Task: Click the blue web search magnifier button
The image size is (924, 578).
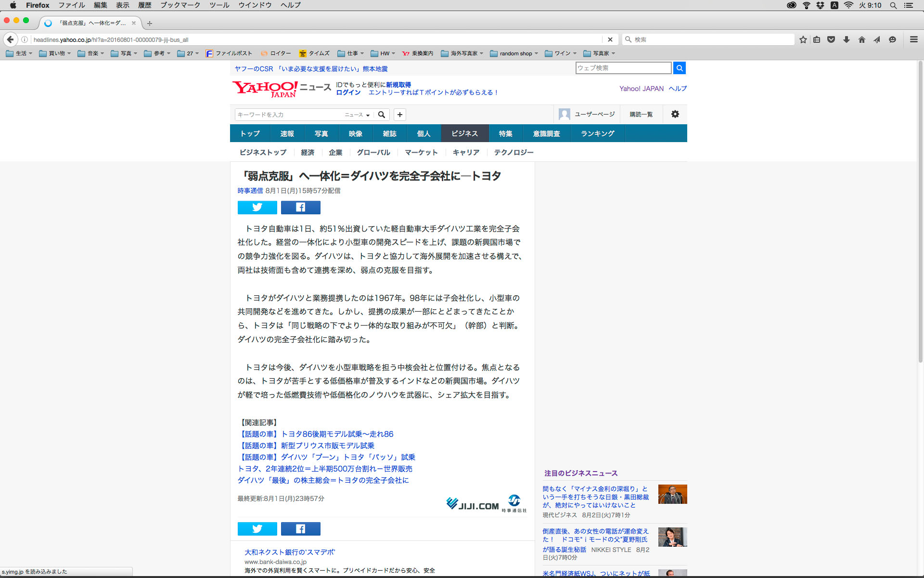Action: click(679, 68)
